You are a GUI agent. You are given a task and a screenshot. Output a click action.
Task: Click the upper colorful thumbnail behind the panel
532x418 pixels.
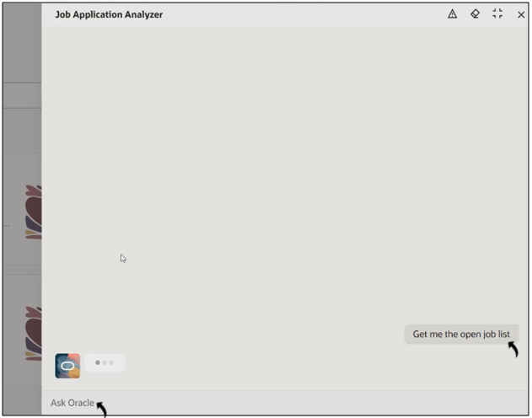pyautogui.click(x=34, y=212)
